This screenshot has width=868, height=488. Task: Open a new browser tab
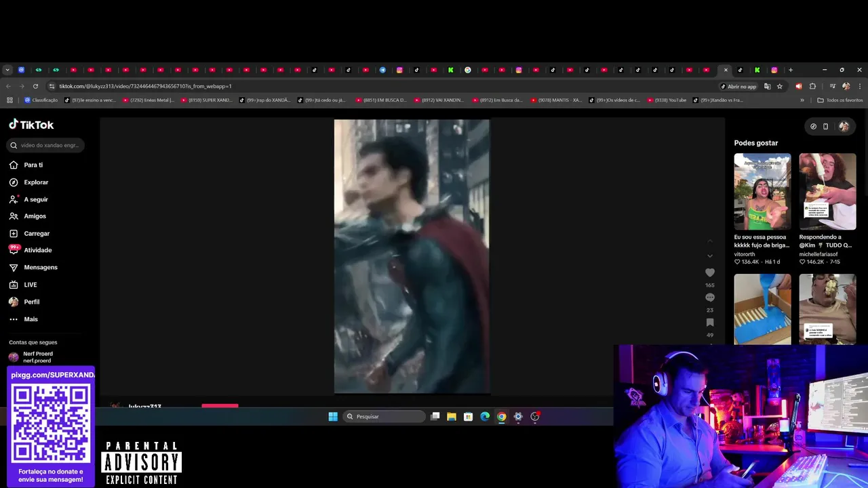tap(790, 70)
